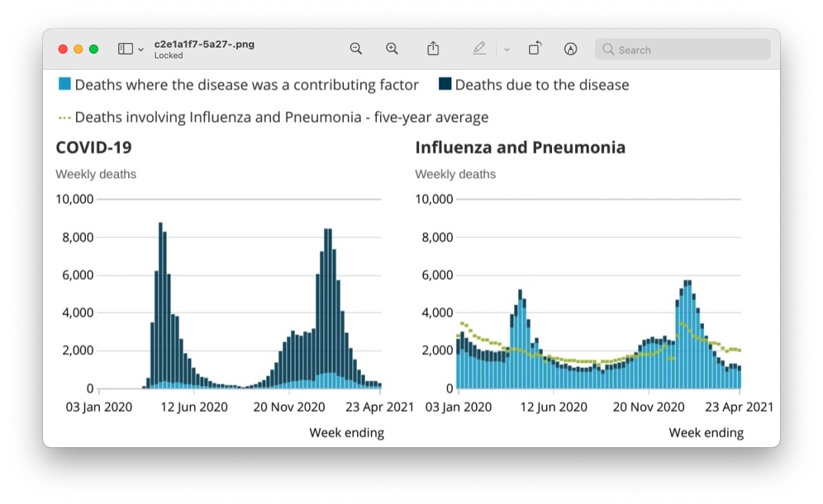Click the Influenza and Pneumonia chart heading
823x504 pixels.
coord(520,147)
